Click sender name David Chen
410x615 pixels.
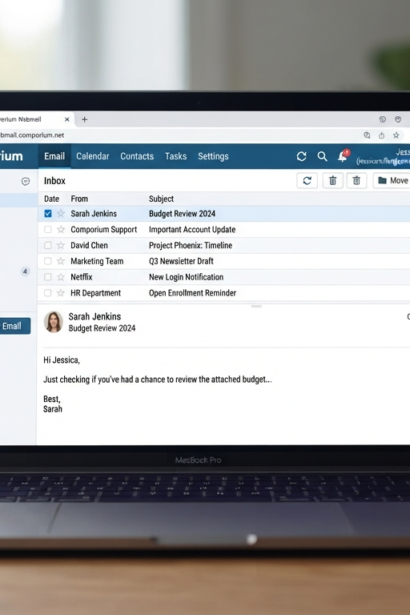[x=89, y=245]
